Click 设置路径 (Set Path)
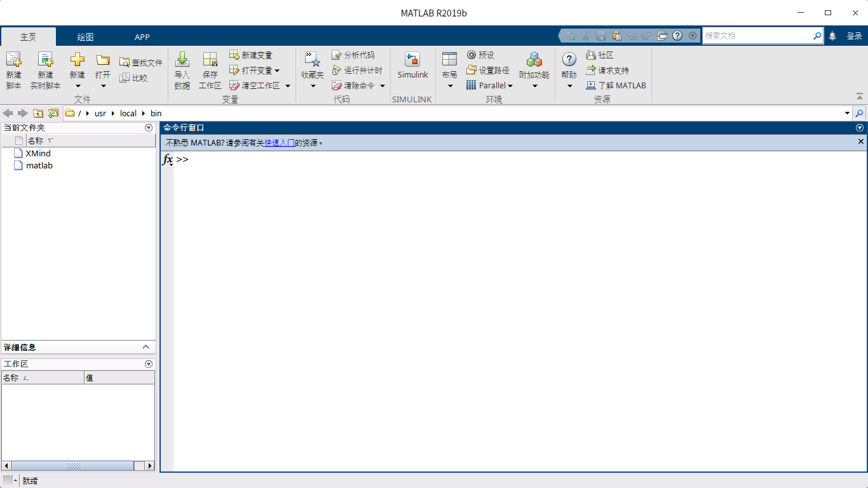The width and height of the screenshot is (868, 488). [488, 70]
